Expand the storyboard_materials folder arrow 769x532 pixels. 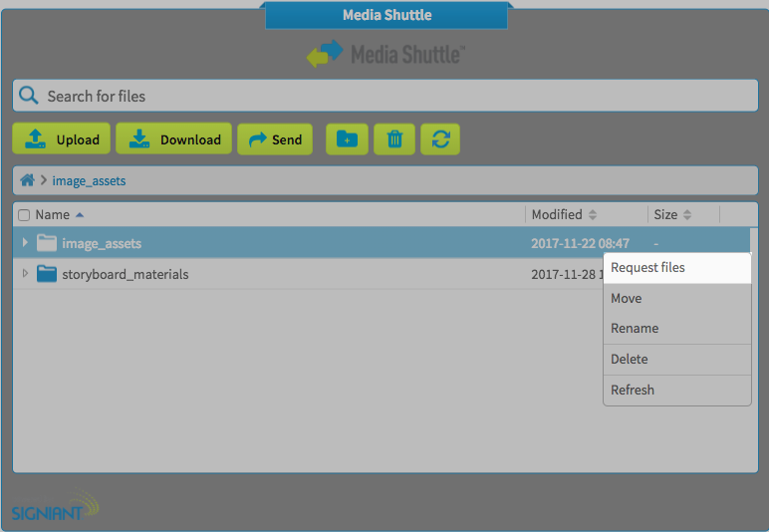[x=25, y=273]
